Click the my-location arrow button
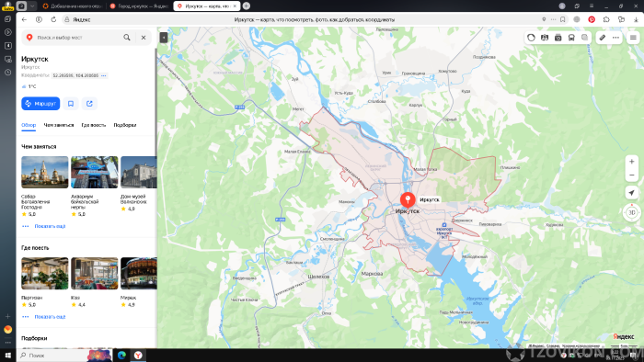Viewport: 644px width, 362px height. (x=632, y=193)
